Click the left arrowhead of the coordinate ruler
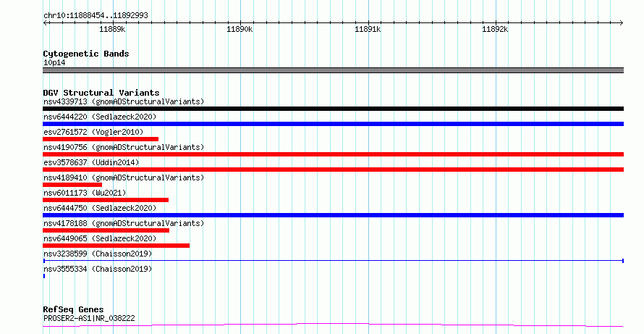 pyautogui.click(x=45, y=23)
